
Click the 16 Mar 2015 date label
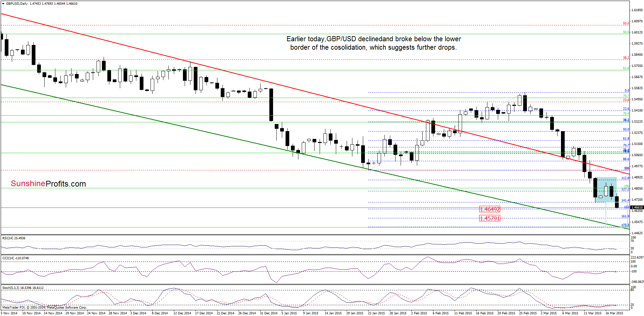click(x=614, y=313)
